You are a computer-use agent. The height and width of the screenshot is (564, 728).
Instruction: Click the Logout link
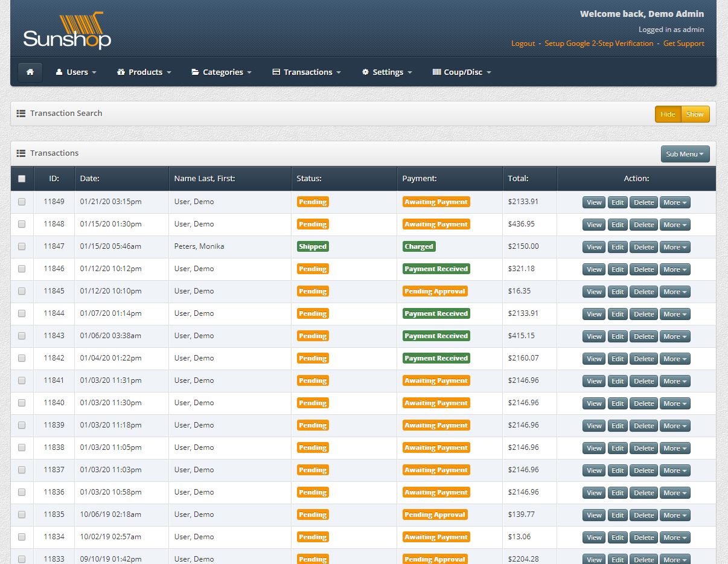(523, 43)
